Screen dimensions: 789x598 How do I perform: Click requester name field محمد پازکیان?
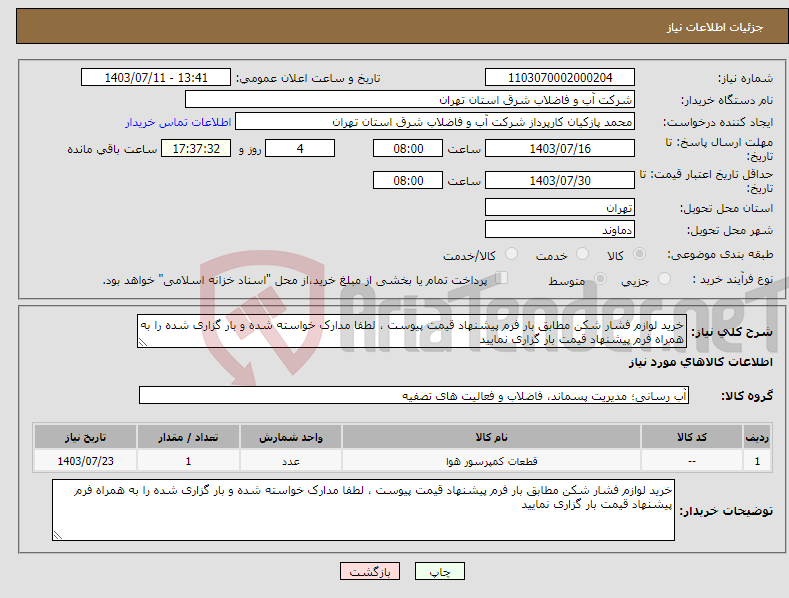click(x=435, y=122)
